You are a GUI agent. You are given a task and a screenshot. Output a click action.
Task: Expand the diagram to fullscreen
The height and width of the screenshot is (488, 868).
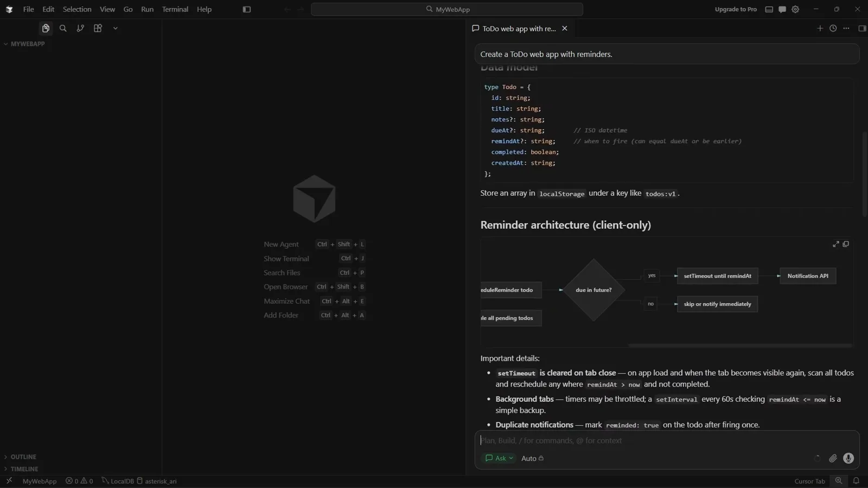[x=836, y=244]
